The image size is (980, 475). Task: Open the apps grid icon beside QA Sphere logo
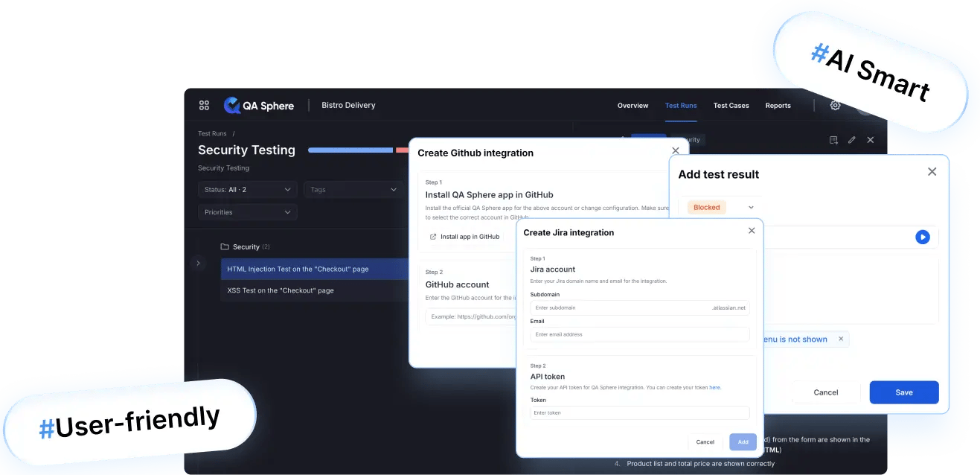tap(204, 106)
